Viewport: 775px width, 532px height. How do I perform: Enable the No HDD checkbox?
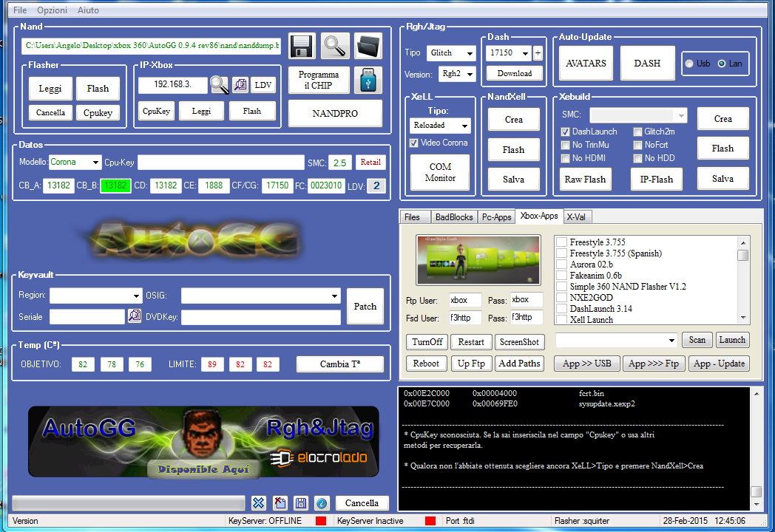[637, 159]
